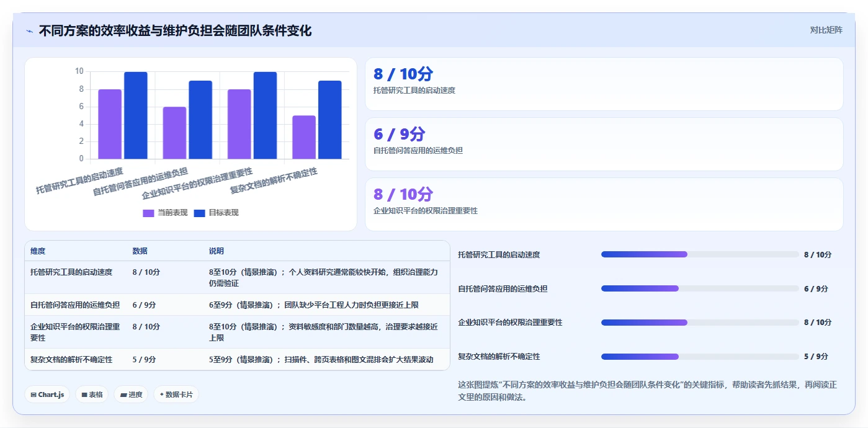Select table cell 自托管问答应用的运维负担
868x428 pixels.
(75, 305)
